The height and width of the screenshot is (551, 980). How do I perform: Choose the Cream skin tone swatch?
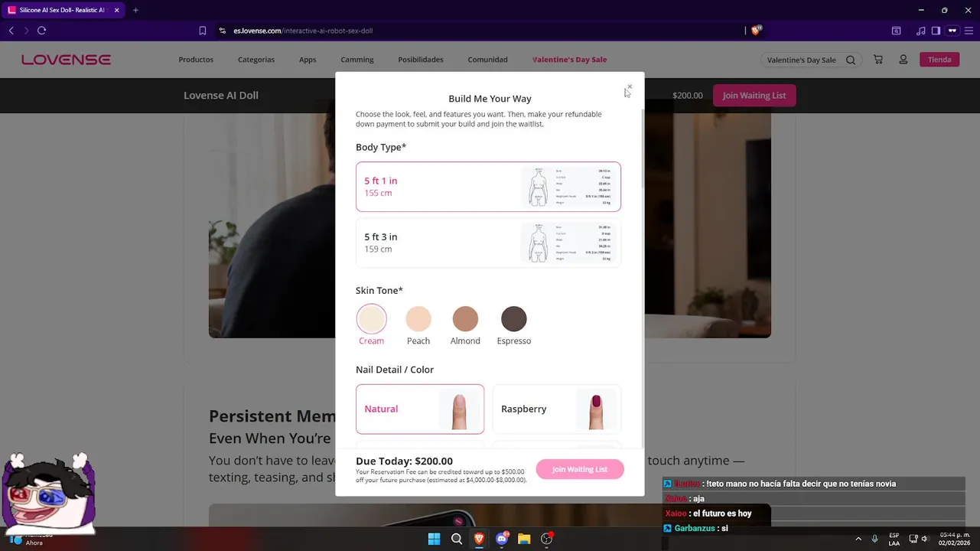click(x=372, y=319)
